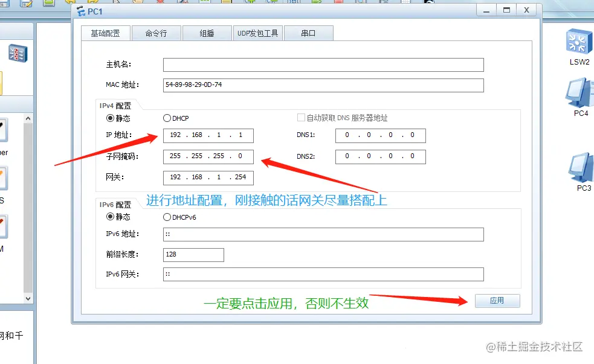The image size is (594, 364).
Task: Minimize the PC1 window
Action: 486,11
